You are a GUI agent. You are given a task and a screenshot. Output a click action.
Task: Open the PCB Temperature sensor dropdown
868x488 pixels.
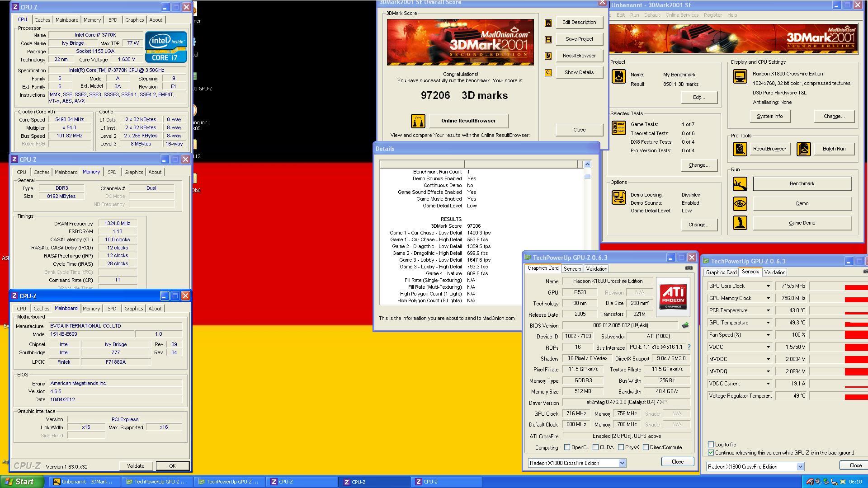coord(768,310)
